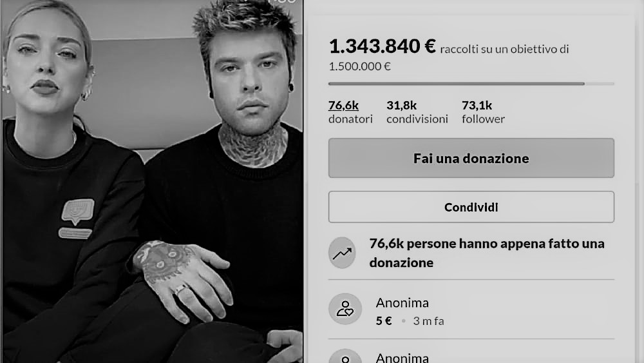
Task: Click the 1.500.000 € goal text
Action: pos(359,66)
